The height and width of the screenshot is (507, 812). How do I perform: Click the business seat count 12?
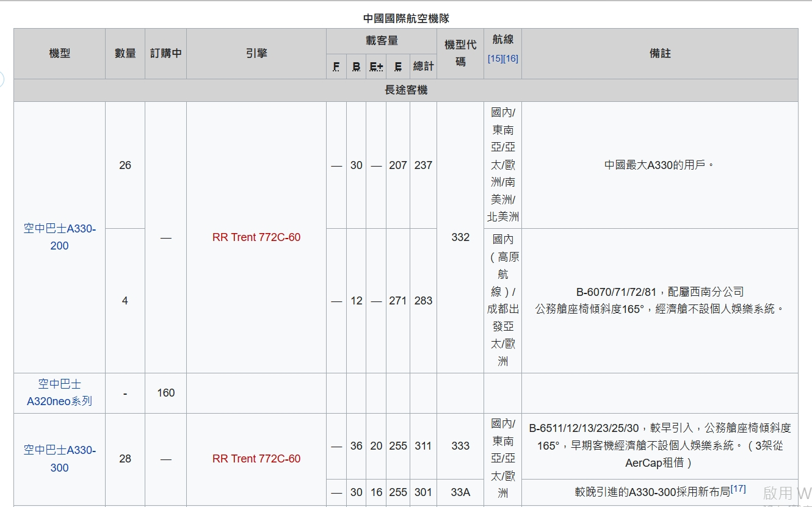pos(357,301)
